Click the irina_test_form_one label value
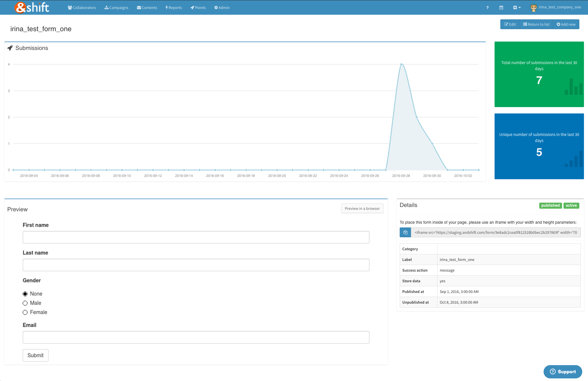The image size is (588, 381). point(457,259)
